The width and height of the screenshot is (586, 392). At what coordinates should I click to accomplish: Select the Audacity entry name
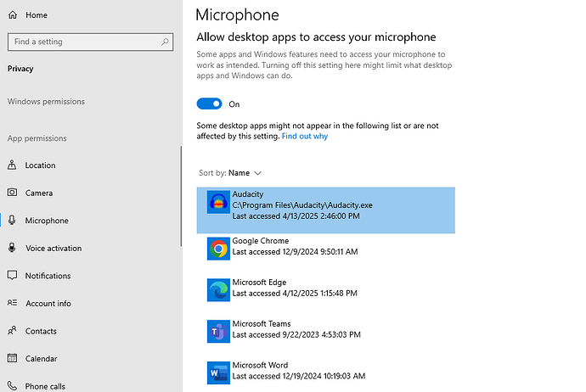[248, 194]
